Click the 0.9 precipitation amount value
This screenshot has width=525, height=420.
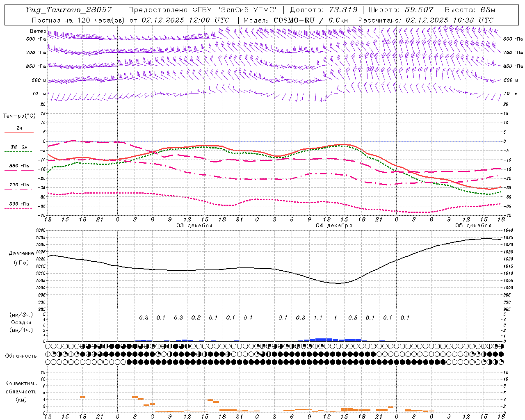(353, 317)
